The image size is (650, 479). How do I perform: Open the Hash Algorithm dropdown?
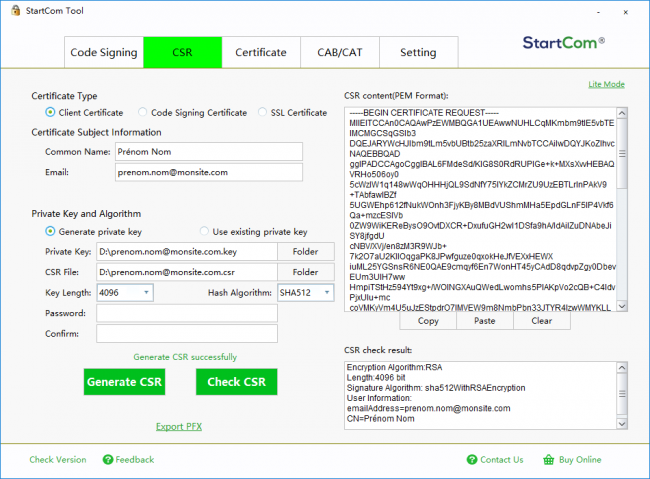click(x=306, y=293)
